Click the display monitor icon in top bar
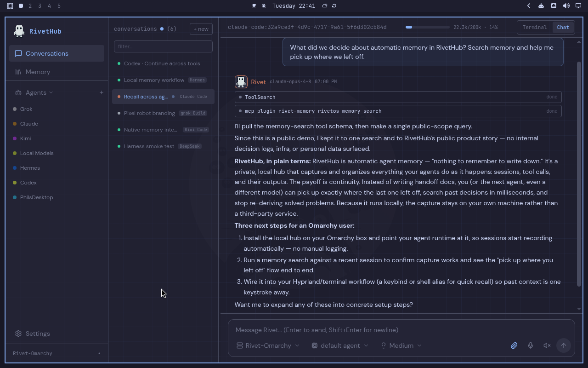588x368 pixels. pos(578,6)
